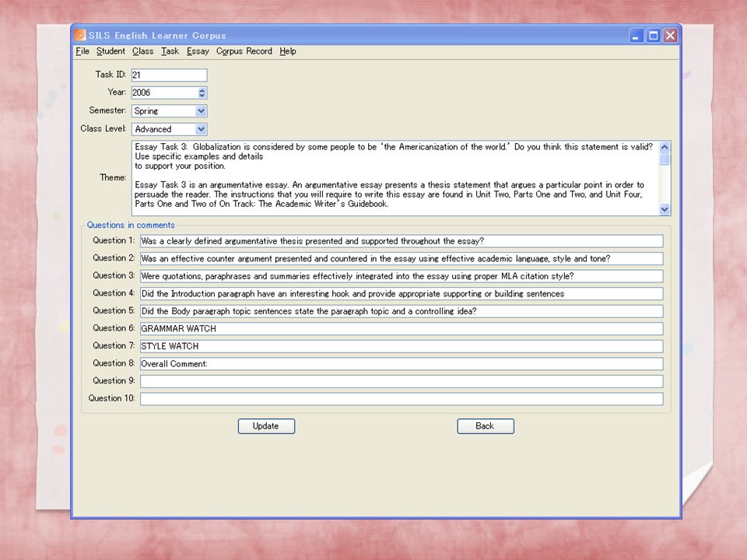Expand the Semester dropdown
Screen dimensions: 747x560
click(x=201, y=111)
